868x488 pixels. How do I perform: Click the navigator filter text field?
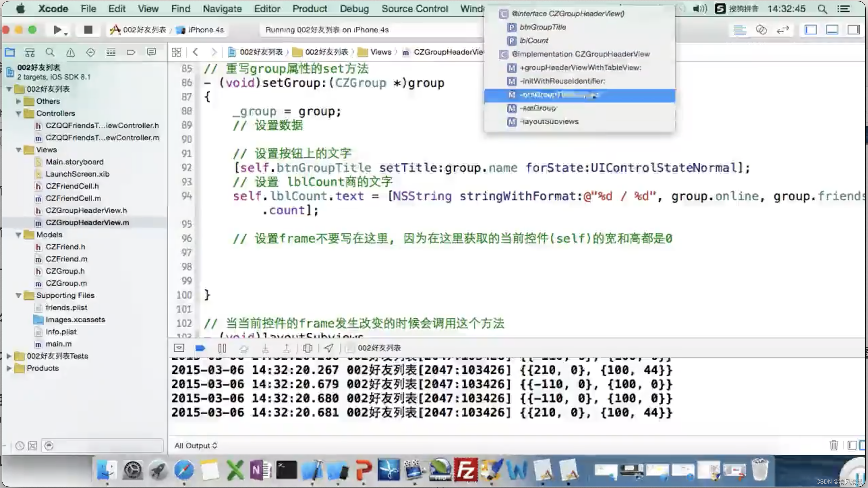(102, 446)
